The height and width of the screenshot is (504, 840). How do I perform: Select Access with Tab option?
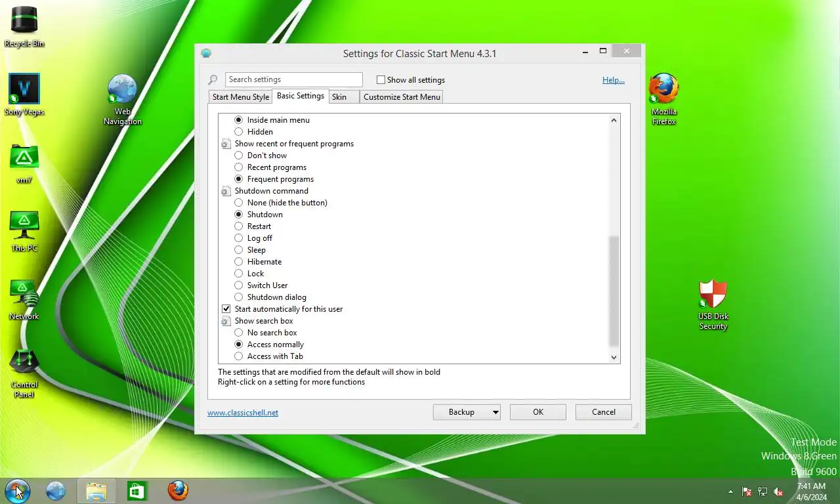[239, 356]
